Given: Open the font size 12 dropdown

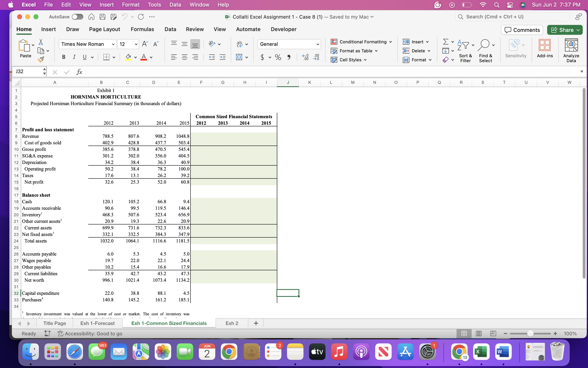Looking at the screenshot, I should point(136,44).
